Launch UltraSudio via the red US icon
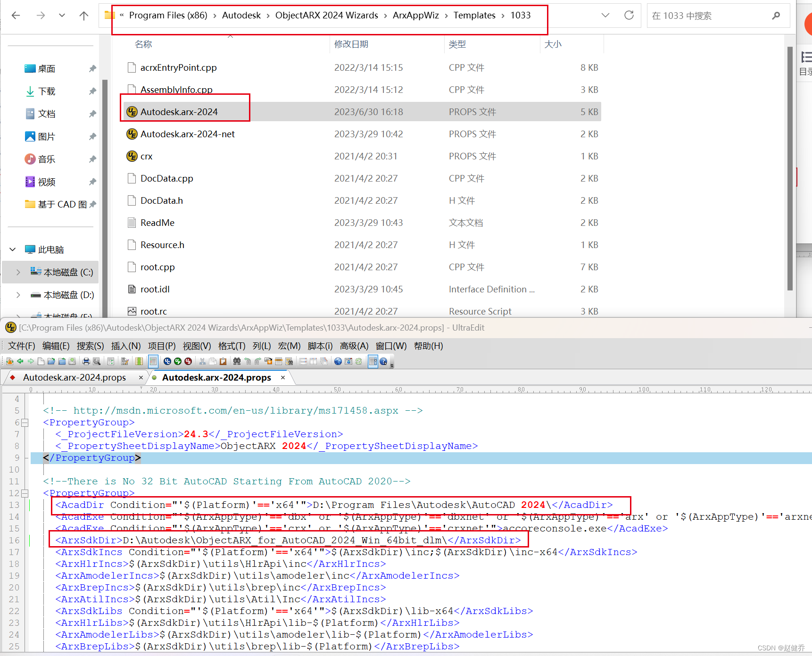812x656 pixels. click(188, 361)
